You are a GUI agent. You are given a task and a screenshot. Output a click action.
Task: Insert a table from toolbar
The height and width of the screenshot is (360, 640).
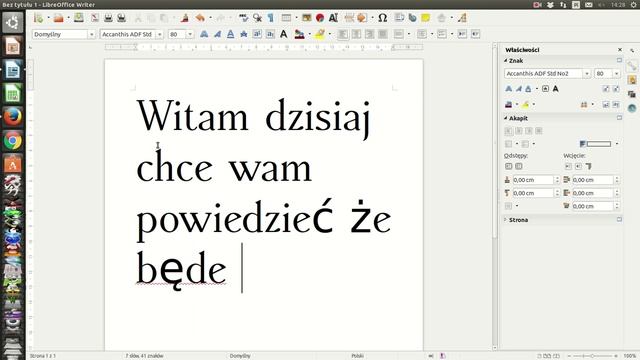(x=287, y=18)
